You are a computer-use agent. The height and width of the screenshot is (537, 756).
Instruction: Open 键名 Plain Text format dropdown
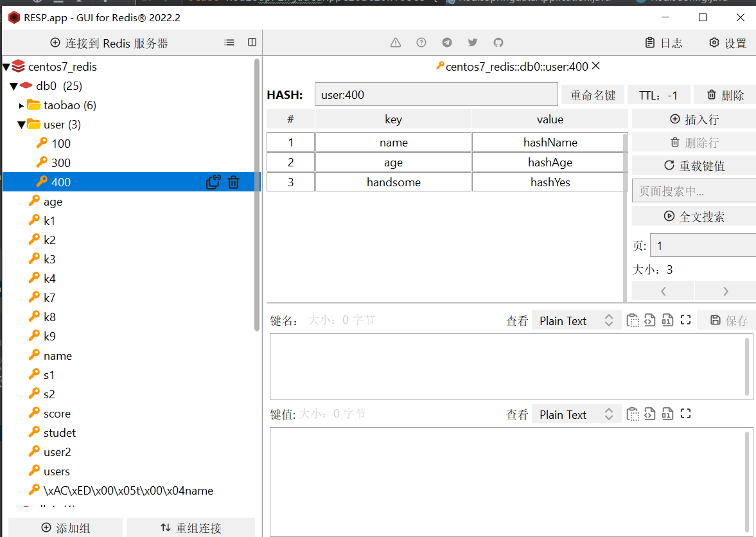point(576,321)
